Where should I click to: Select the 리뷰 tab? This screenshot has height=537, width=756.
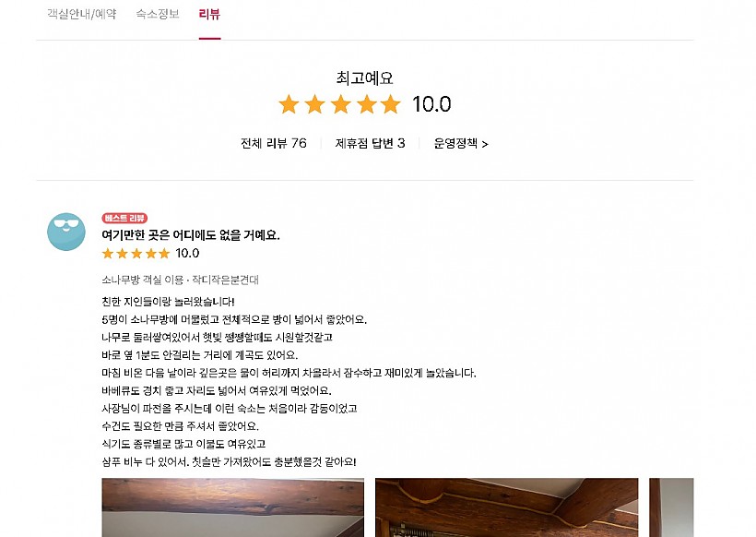[x=209, y=14]
